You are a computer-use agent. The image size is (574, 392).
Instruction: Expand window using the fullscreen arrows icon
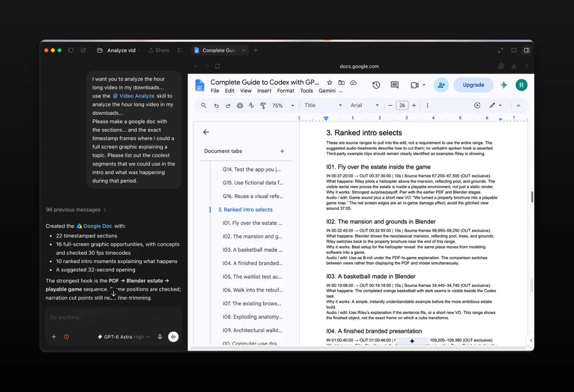coord(500,50)
